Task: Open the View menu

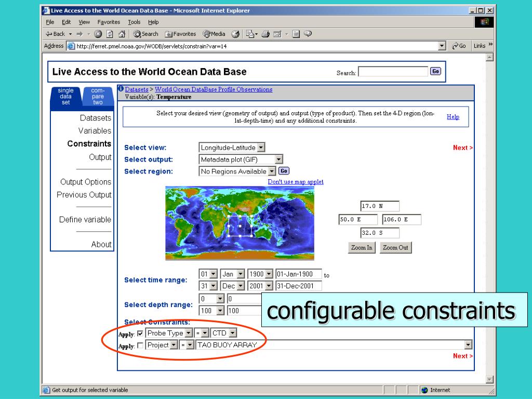Action: 84,22
